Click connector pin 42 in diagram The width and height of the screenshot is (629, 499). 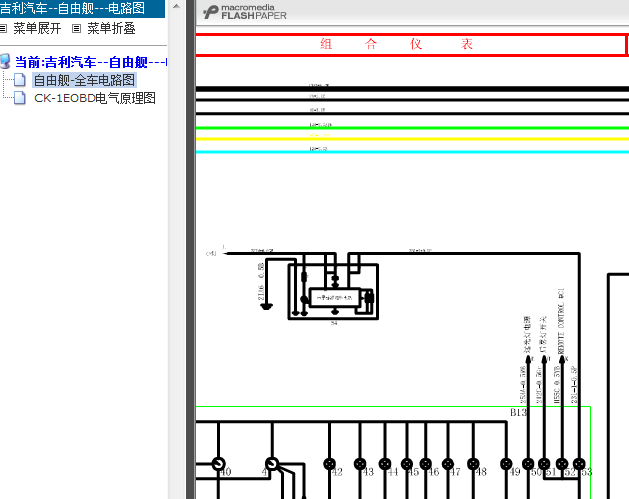tap(330, 465)
